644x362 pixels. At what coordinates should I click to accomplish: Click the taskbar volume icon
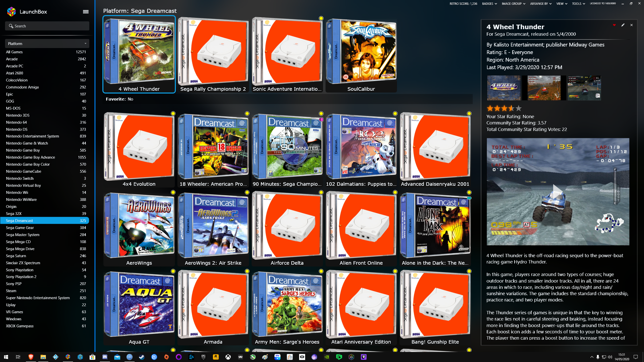click(x=610, y=357)
